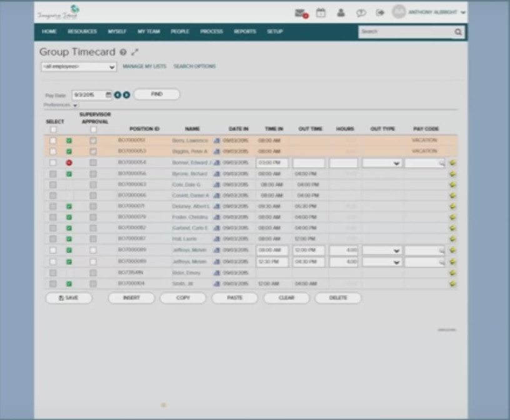Click the SAVE button
This screenshot has height=420, width=510.
coord(69,299)
